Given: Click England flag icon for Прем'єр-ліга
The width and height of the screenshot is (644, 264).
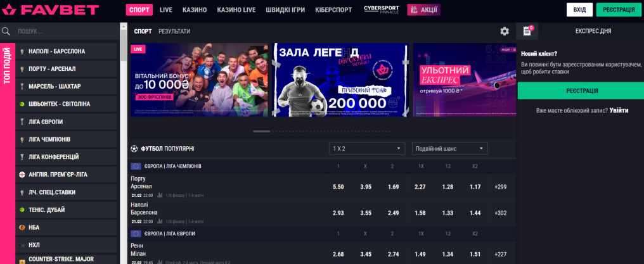Looking at the screenshot, I should point(22,175).
